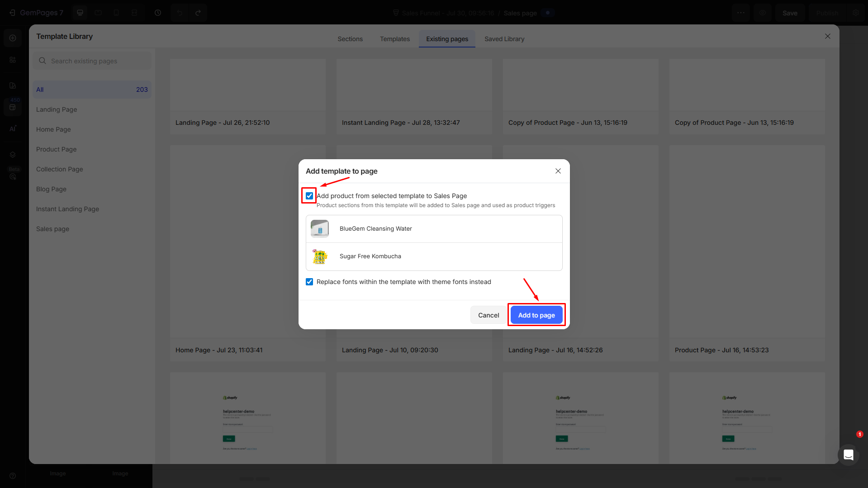The image size is (868, 488).
Task: Click the search magnifier icon
Action: pyautogui.click(x=43, y=61)
